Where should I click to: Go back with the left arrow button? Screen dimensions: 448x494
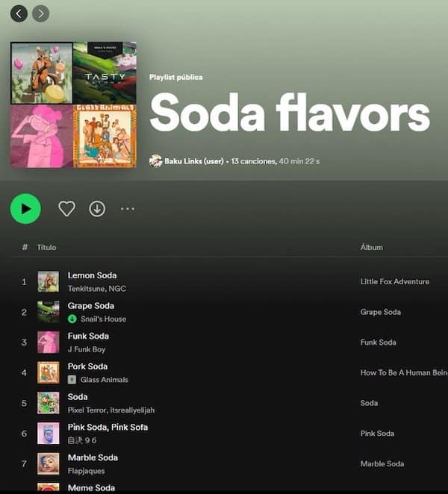pos(19,13)
